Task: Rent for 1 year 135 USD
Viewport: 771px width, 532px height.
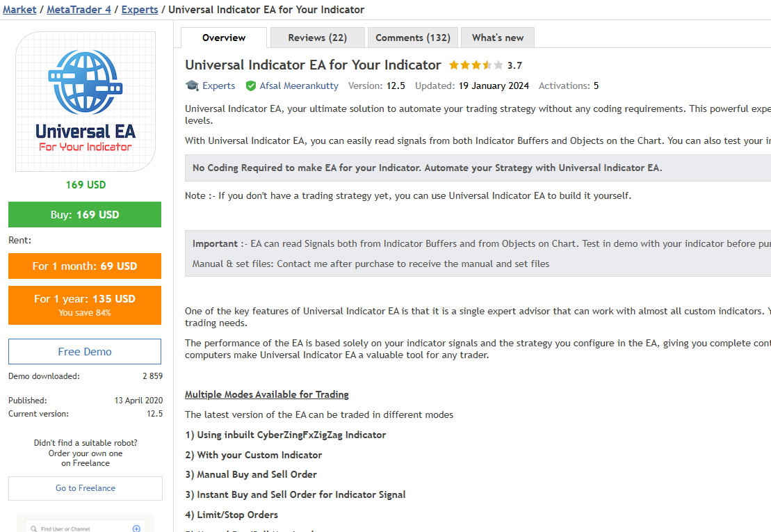Action: pyautogui.click(x=85, y=305)
